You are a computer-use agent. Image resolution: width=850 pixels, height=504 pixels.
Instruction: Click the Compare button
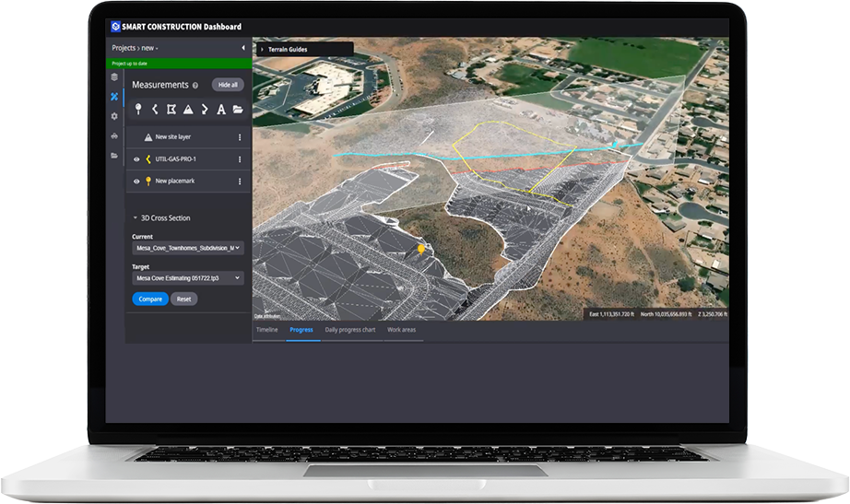coord(150,299)
